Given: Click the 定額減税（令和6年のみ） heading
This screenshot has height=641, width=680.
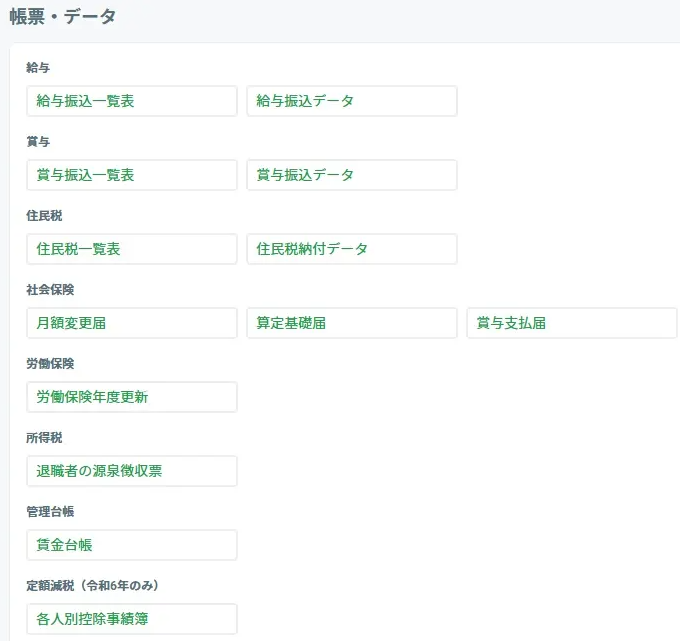Looking at the screenshot, I should click(x=93, y=586).
